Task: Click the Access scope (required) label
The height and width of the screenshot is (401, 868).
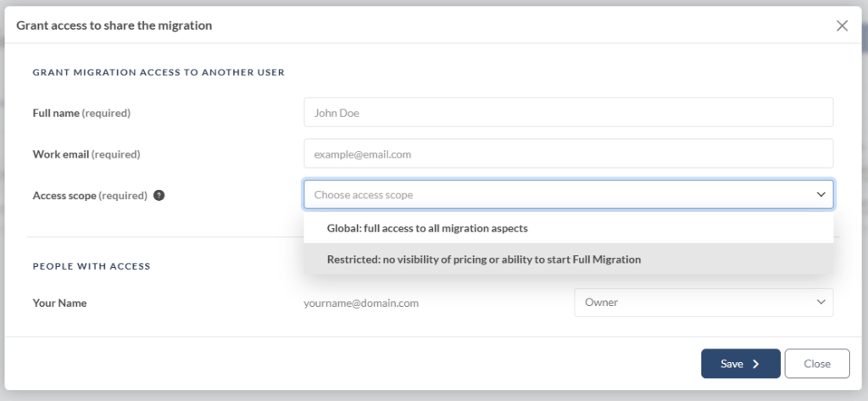Action: pos(90,196)
